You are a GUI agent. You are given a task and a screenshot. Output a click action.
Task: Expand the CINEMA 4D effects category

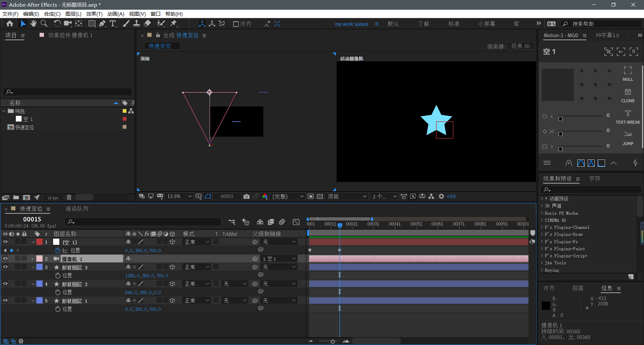coord(542,220)
